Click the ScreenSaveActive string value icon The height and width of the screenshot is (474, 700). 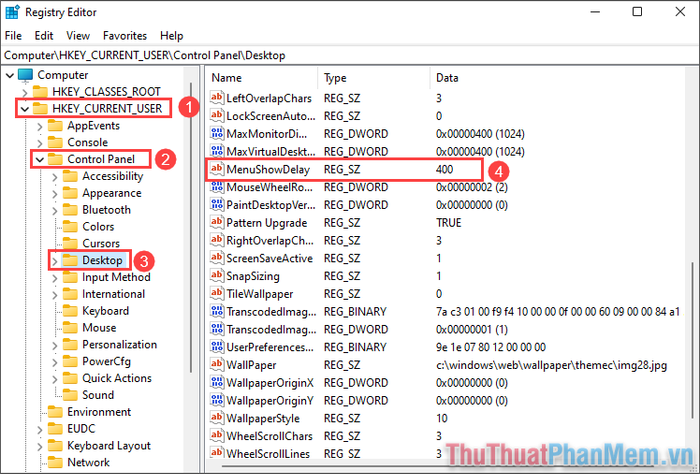pyautogui.click(x=217, y=258)
